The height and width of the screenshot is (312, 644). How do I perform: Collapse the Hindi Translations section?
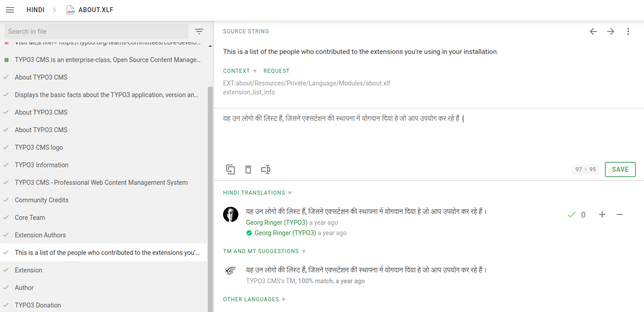pos(257,193)
